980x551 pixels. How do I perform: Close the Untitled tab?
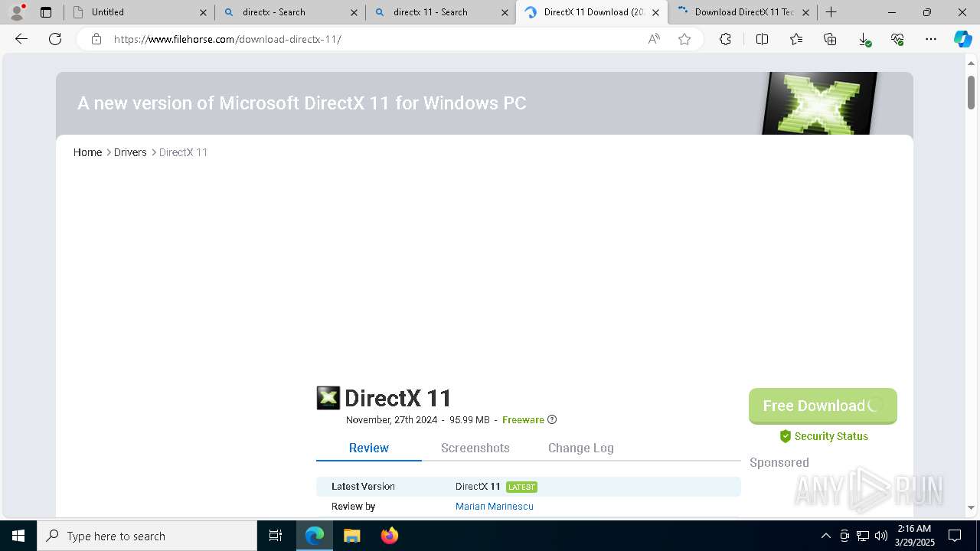[203, 12]
